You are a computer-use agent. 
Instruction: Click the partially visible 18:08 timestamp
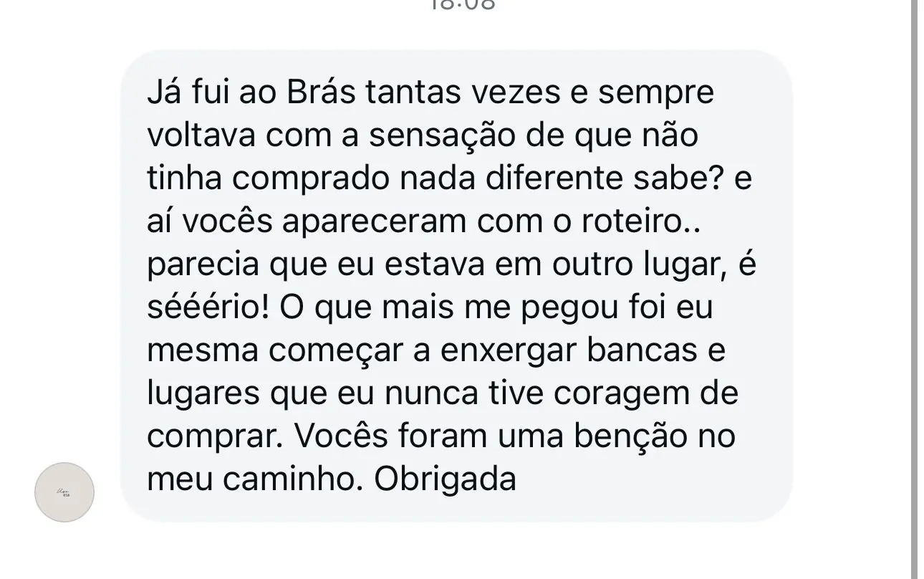point(462,6)
